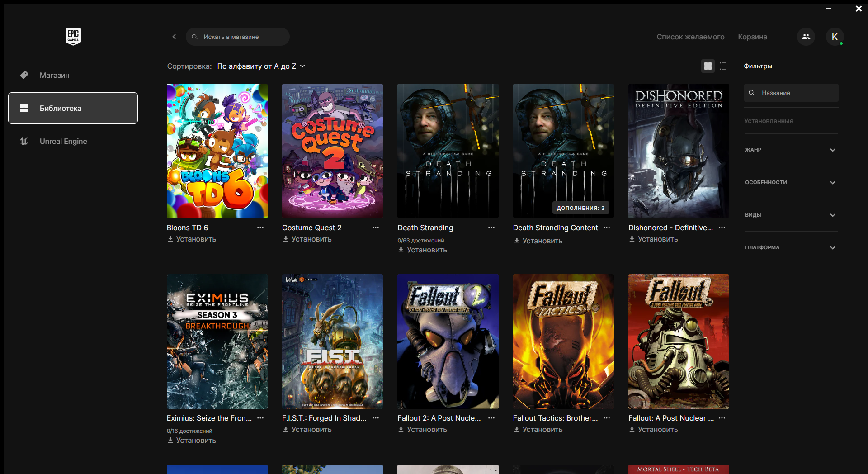Click 0/16 достижений text
868x474 pixels.
(189, 431)
